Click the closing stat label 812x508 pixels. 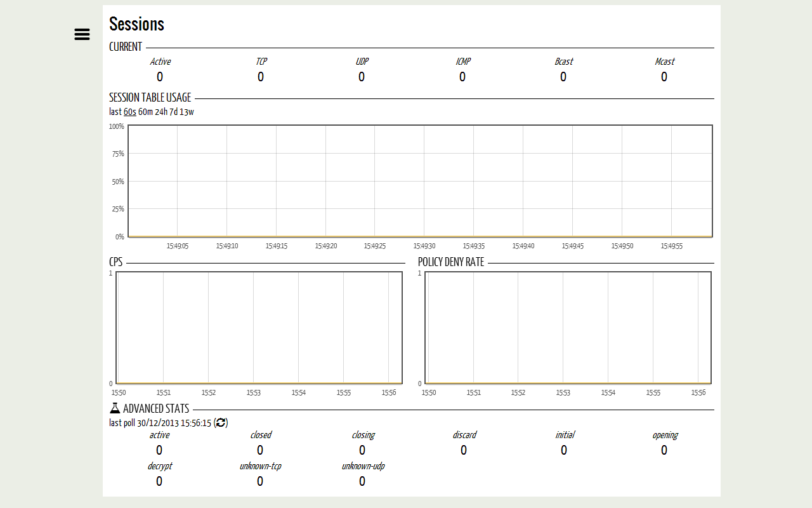[x=363, y=435]
